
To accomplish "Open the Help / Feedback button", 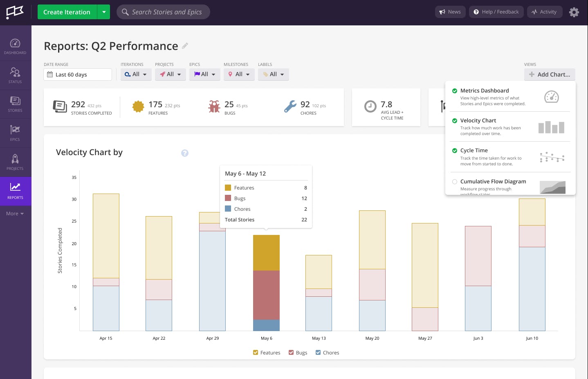I will click(x=496, y=12).
